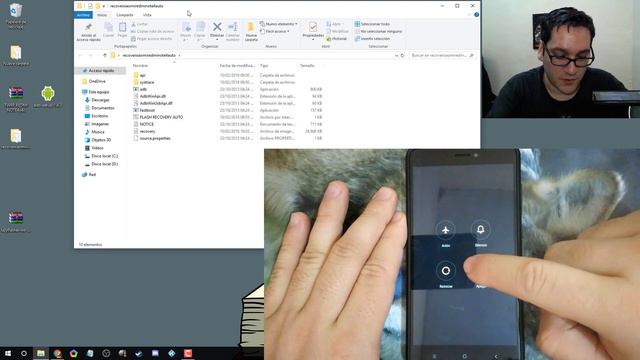Click Historial in the Abrir group
Screen dimensions: 640x360
pos(336,39)
